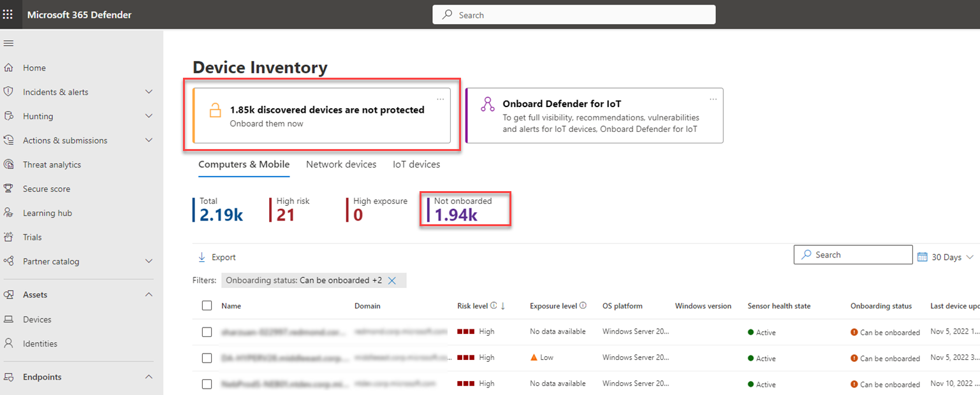
Task: Open Devices under Assets
Action: [37, 319]
